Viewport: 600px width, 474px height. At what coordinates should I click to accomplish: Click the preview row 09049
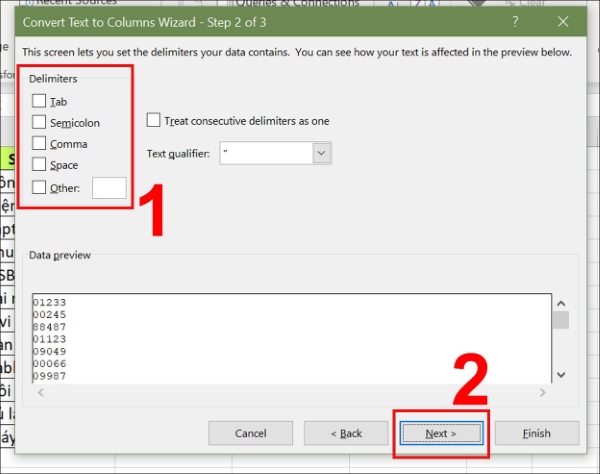point(49,351)
